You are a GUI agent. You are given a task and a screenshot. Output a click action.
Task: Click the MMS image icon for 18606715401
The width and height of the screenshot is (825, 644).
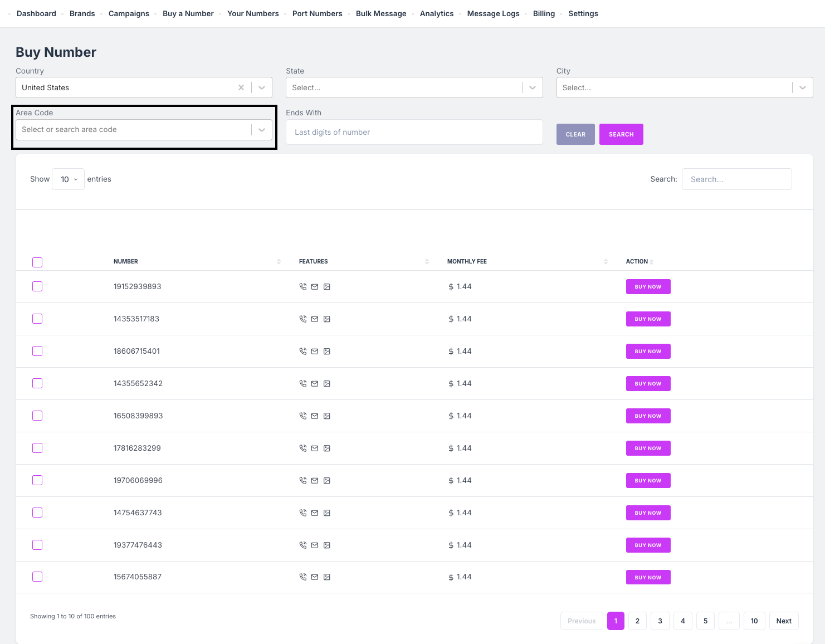pyautogui.click(x=327, y=352)
